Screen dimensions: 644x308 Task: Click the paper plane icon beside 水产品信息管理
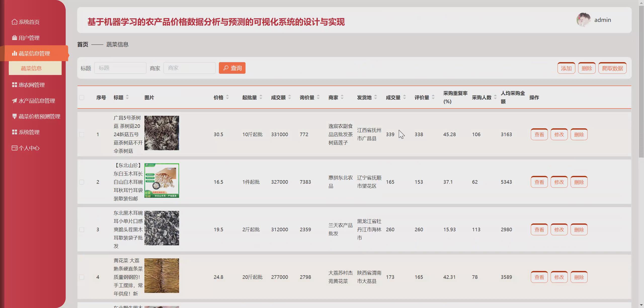click(15, 101)
